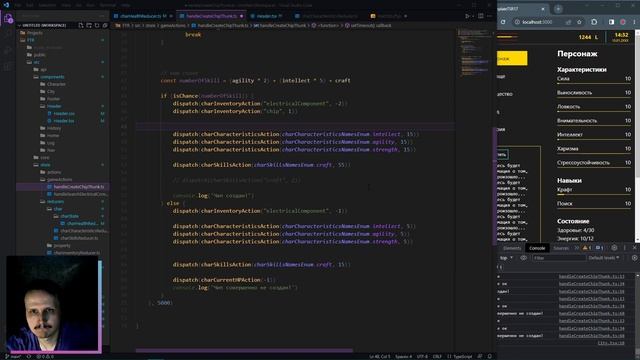Click the DevTools warnings count badge

pos(587,248)
